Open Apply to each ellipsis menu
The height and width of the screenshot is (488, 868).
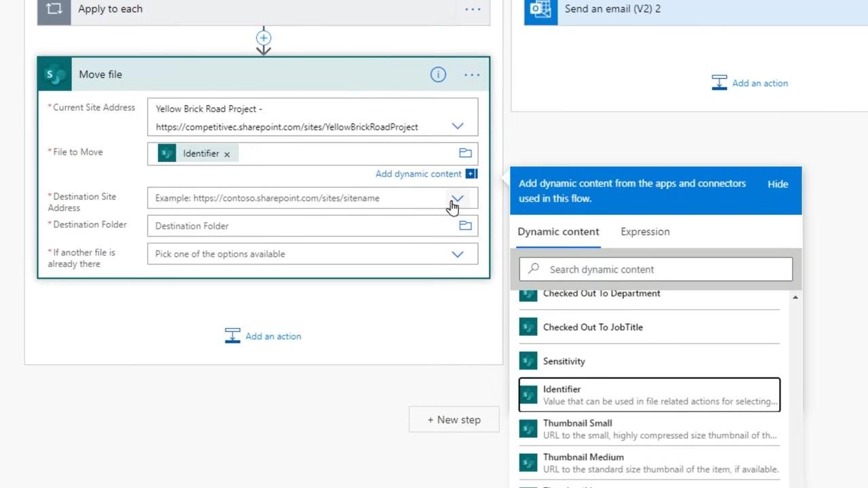tap(473, 9)
